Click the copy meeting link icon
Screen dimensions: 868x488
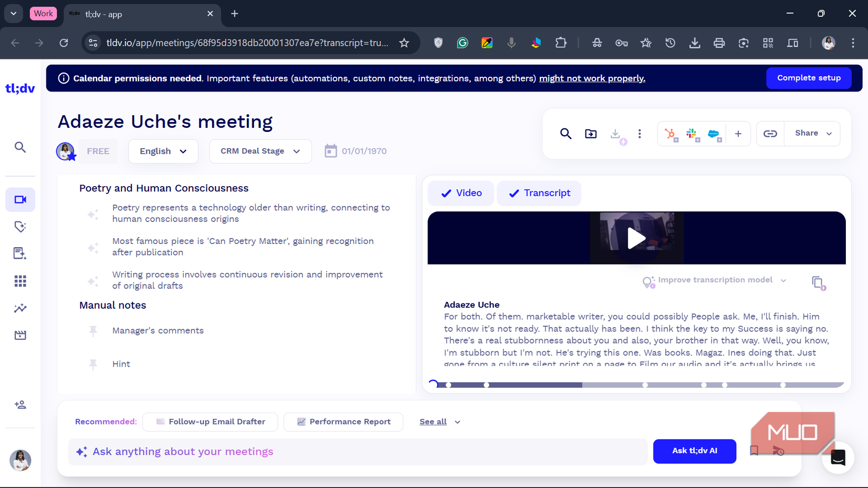click(x=770, y=134)
